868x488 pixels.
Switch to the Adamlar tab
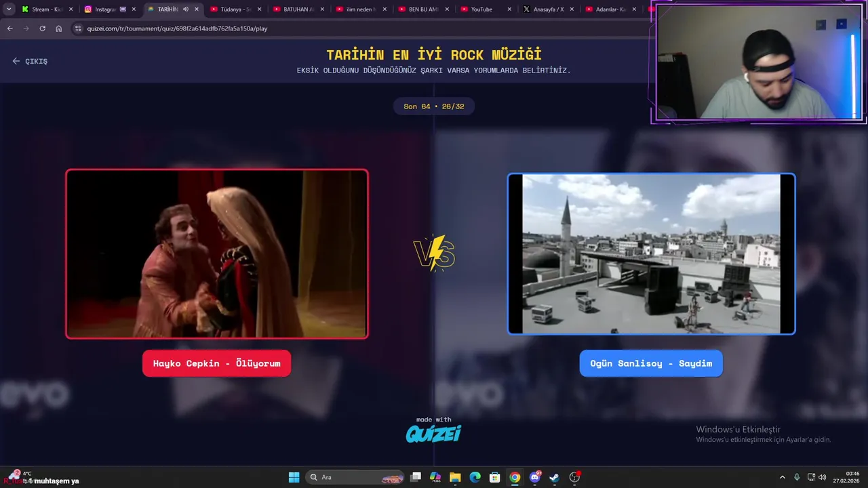point(611,9)
